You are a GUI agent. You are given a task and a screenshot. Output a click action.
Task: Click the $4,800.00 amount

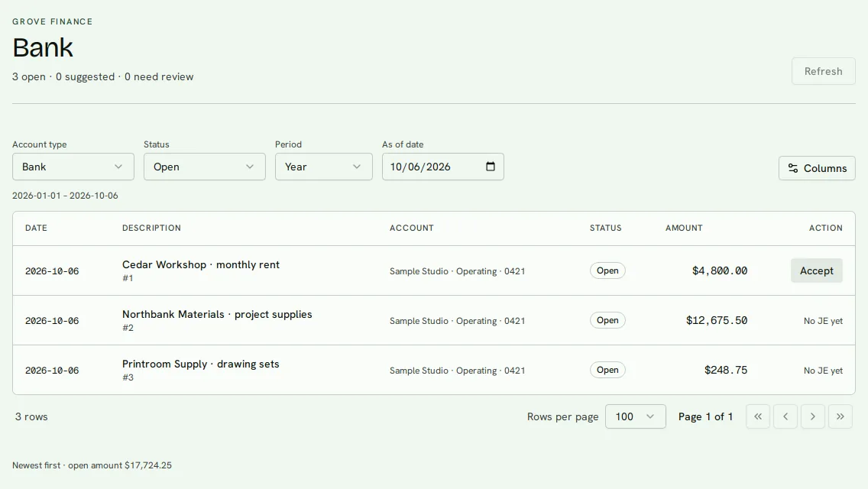719,270
